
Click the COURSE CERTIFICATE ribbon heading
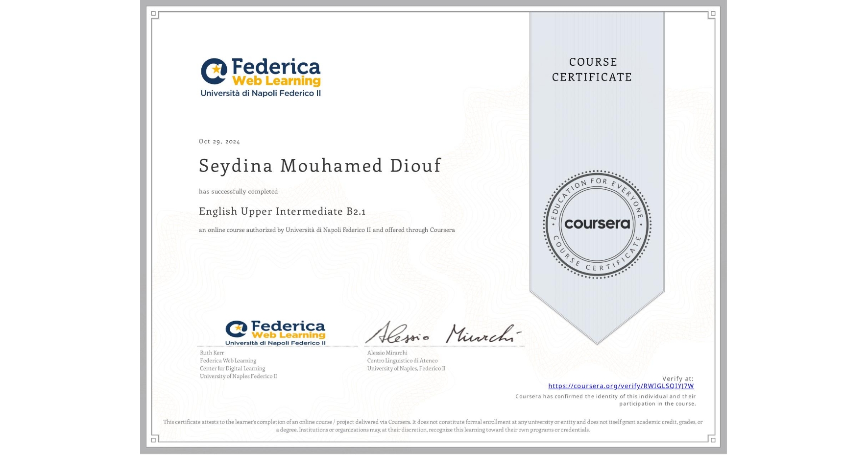click(592, 70)
